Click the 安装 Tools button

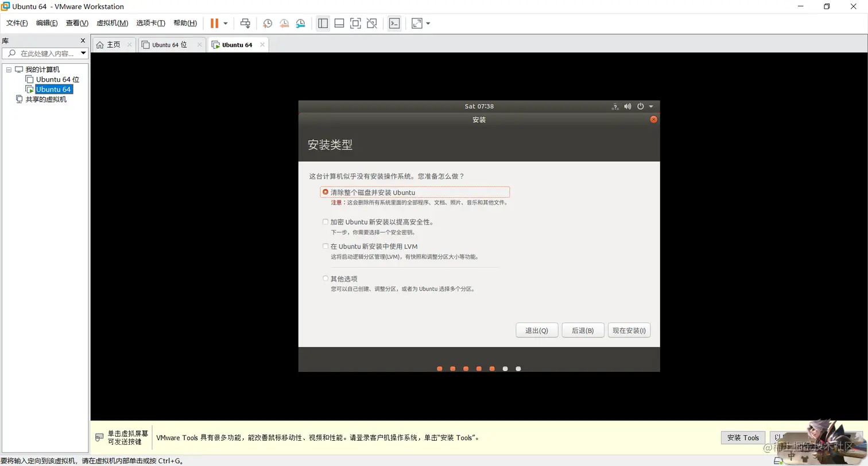(743, 437)
